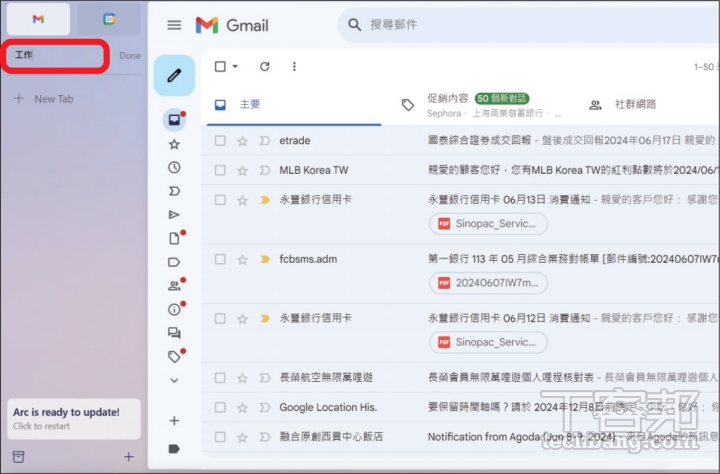Screen dimensions: 720x474
Task: Select the Google Location His. email checkbox
Action: tap(220, 407)
